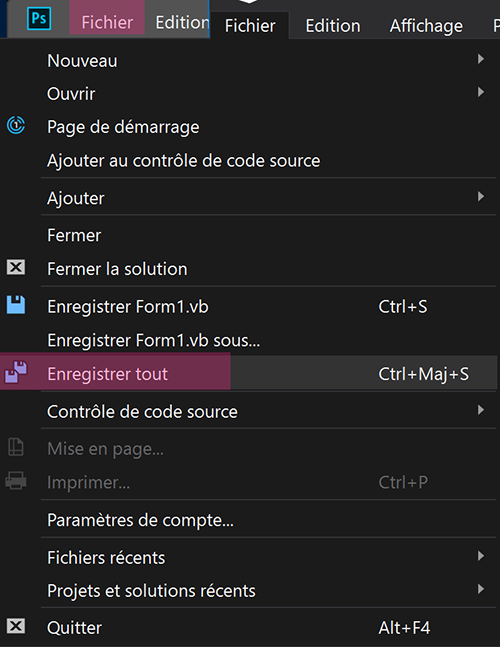Click the Fermer la solution X icon
The image size is (500, 647).
pyautogui.click(x=16, y=267)
